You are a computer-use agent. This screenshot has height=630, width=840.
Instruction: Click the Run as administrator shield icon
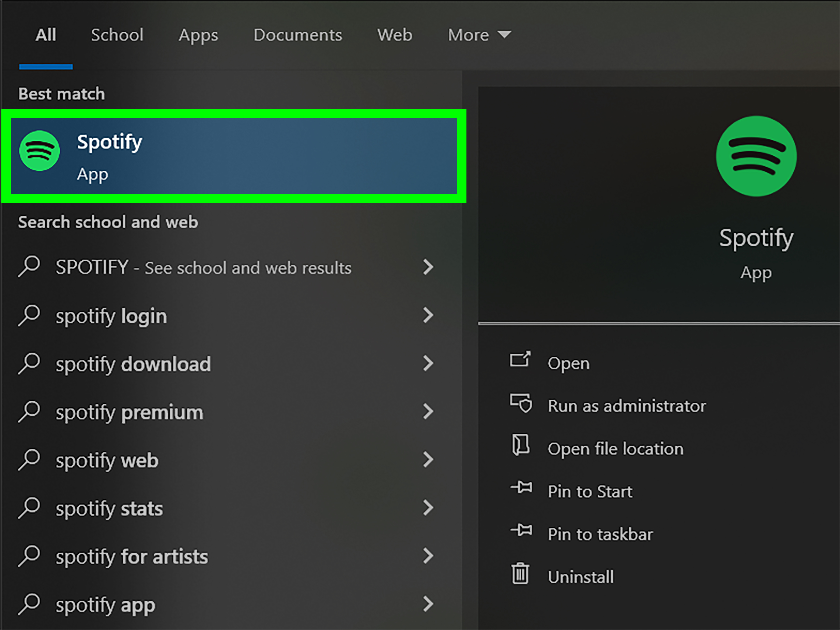(x=521, y=403)
